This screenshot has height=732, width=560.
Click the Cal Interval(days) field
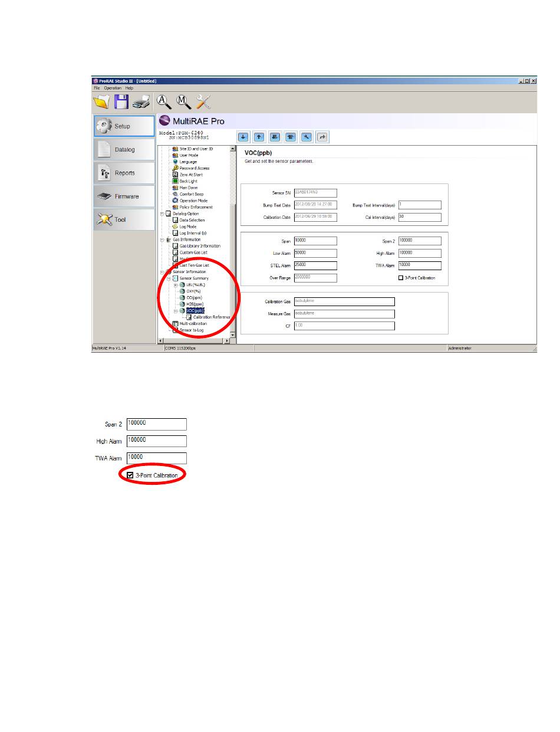(420, 216)
